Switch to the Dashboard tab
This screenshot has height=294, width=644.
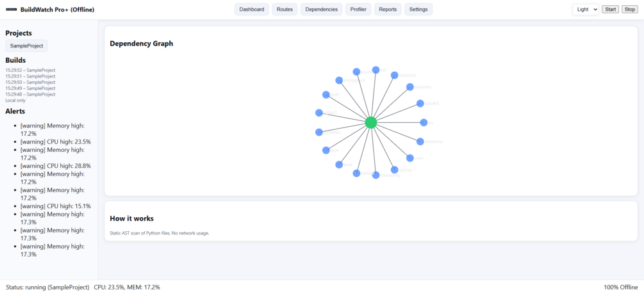coord(252,10)
